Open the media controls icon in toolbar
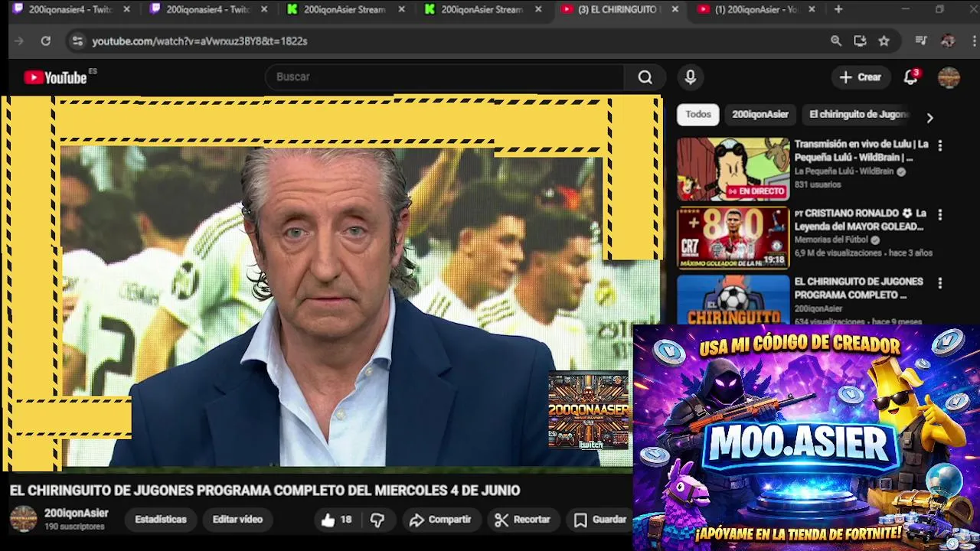The image size is (980, 551). click(921, 41)
